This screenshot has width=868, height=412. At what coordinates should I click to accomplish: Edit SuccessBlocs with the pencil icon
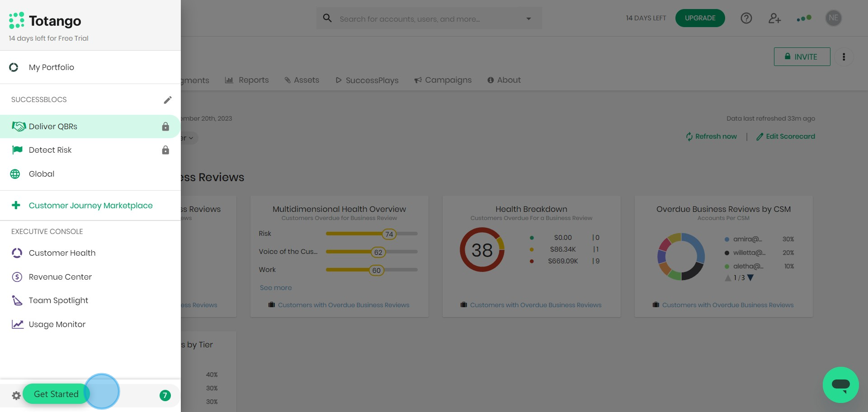[x=168, y=100]
